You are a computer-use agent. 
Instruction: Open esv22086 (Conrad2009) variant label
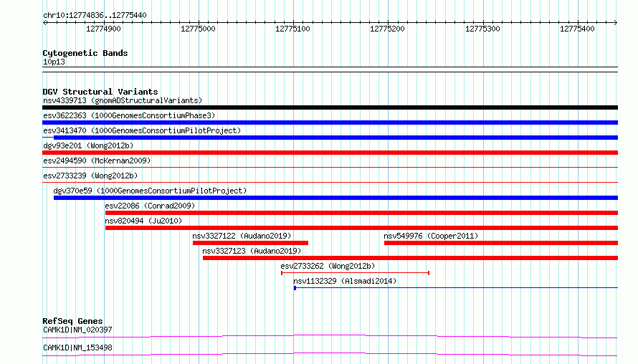[x=150, y=206]
